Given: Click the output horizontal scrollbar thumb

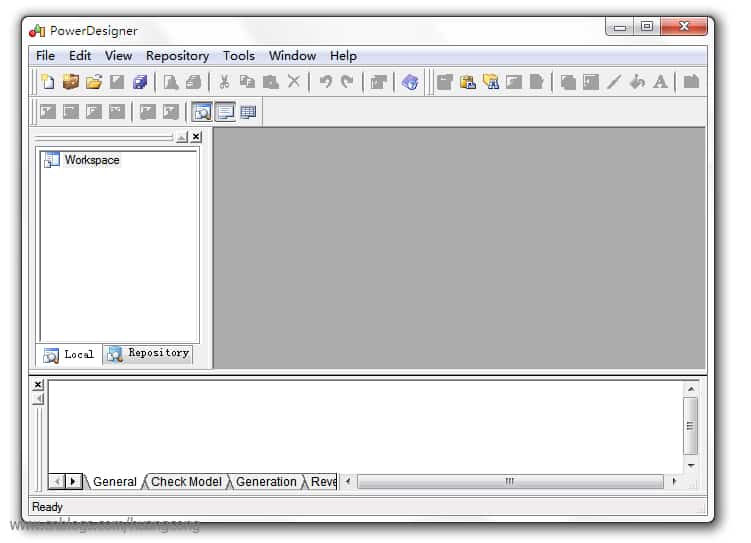Looking at the screenshot, I should point(510,481).
